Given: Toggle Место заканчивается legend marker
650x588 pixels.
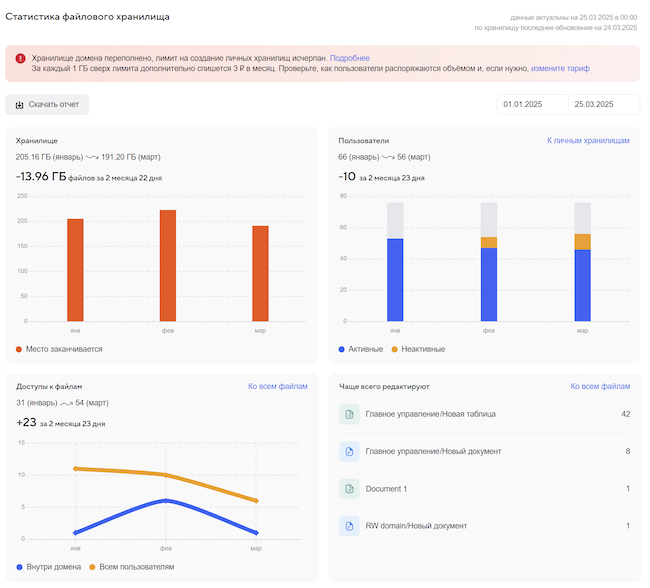Looking at the screenshot, I should [x=20, y=349].
